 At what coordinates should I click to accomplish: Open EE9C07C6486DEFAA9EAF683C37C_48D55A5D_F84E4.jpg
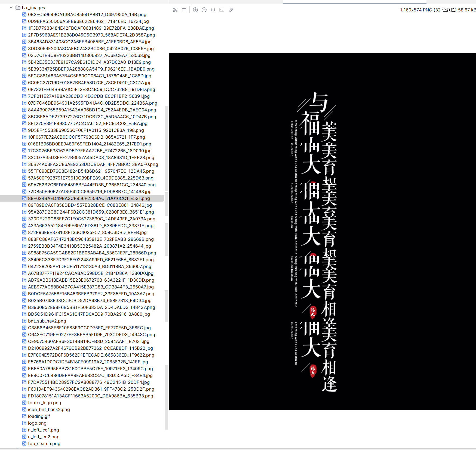pos(90,375)
